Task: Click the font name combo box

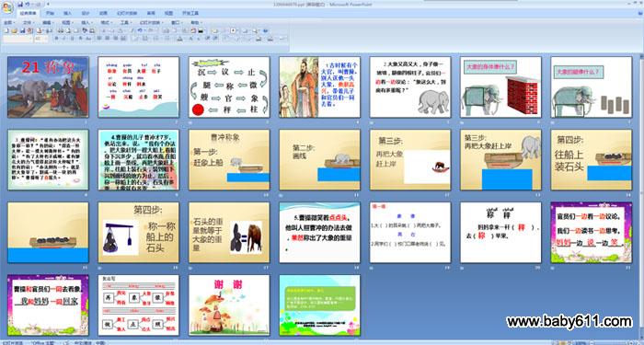Action: [x=17, y=39]
